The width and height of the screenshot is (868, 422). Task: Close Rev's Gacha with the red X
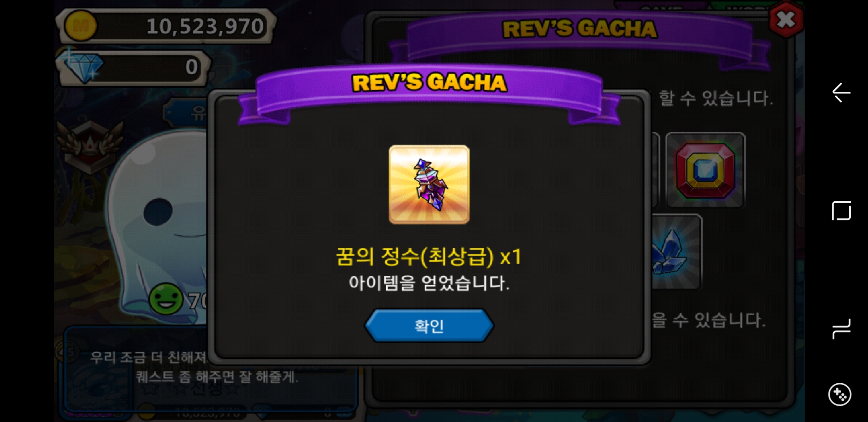pos(786,20)
